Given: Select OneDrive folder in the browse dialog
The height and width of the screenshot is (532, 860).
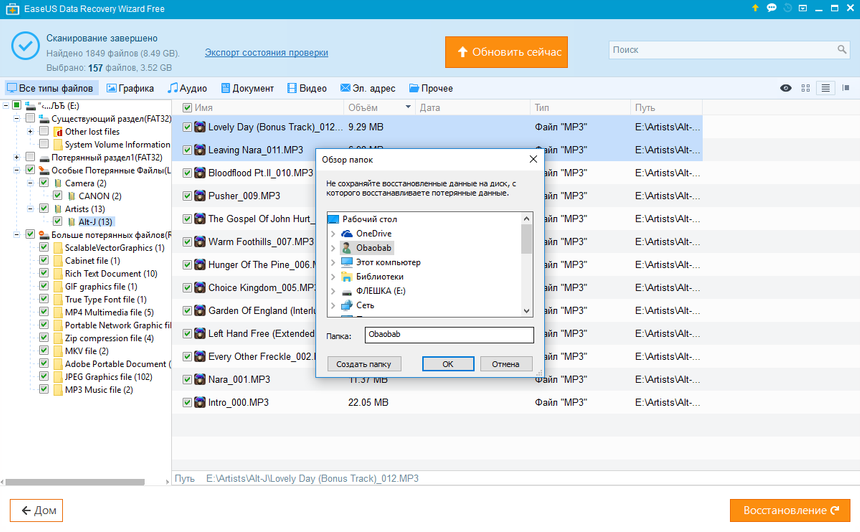Looking at the screenshot, I should (x=375, y=233).
